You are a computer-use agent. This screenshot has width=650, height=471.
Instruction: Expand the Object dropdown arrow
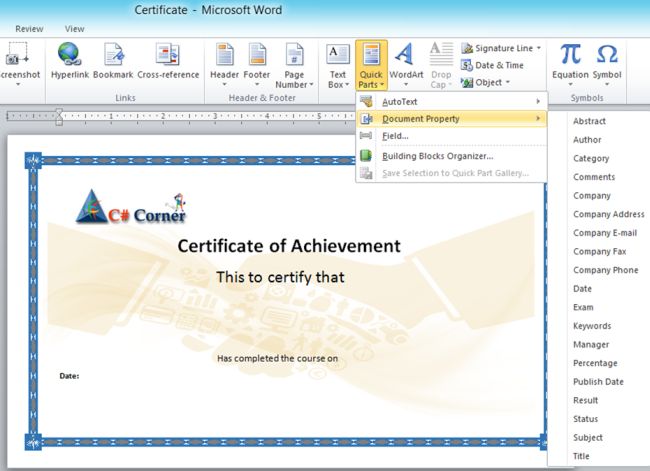pyautogui.click(x=507, y=83)
